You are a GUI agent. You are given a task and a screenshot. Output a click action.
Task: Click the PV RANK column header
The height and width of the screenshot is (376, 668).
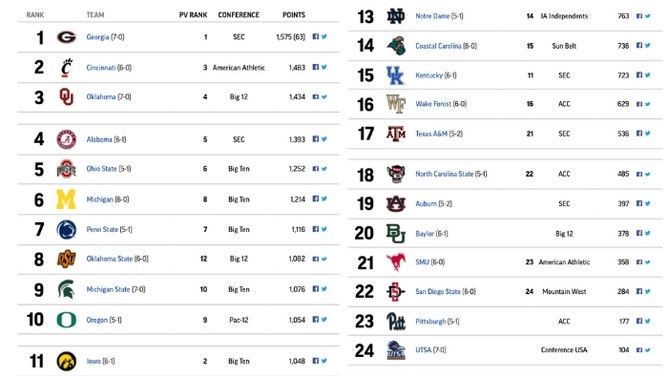pyautogui.click(x=193, y=15)
